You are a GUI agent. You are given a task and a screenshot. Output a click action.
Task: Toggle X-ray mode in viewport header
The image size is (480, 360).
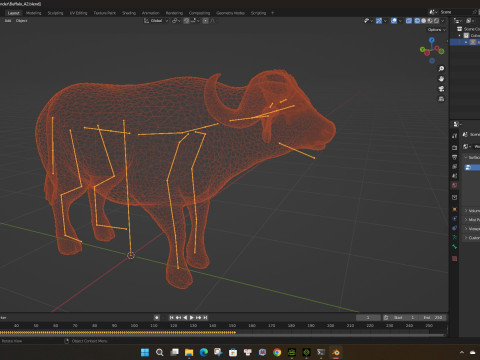click(x=409, y=21)
